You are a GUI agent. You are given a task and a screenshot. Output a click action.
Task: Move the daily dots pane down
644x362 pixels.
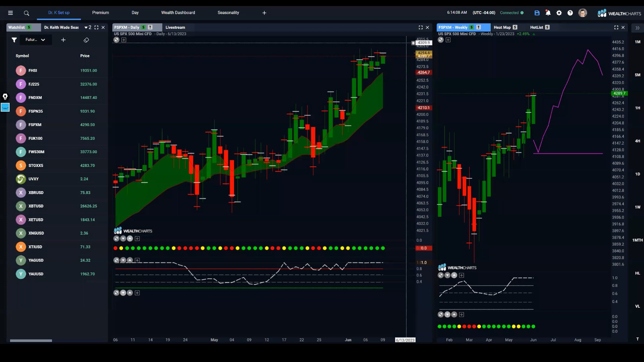[123, 239]
